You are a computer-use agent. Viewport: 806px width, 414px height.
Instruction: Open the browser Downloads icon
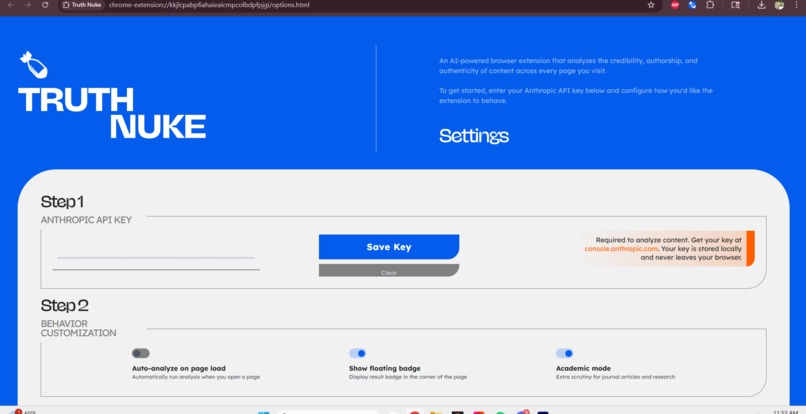click(x=762, y=5)
